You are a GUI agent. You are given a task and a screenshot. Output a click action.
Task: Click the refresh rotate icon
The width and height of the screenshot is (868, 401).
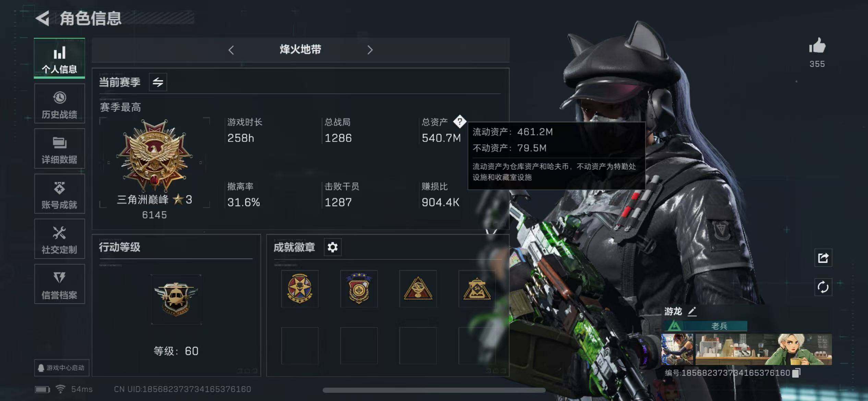pyautogui.click(x=823, y=287)
